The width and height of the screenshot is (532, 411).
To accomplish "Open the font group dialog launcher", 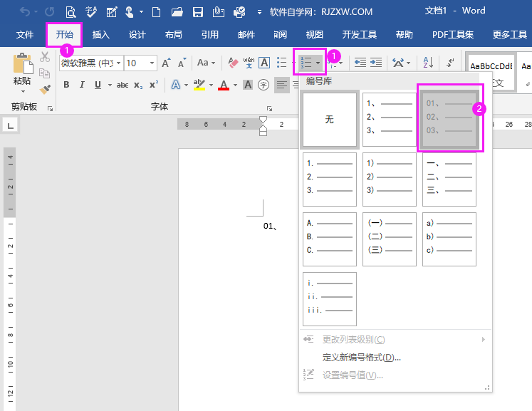I will [x=269, y=108].
